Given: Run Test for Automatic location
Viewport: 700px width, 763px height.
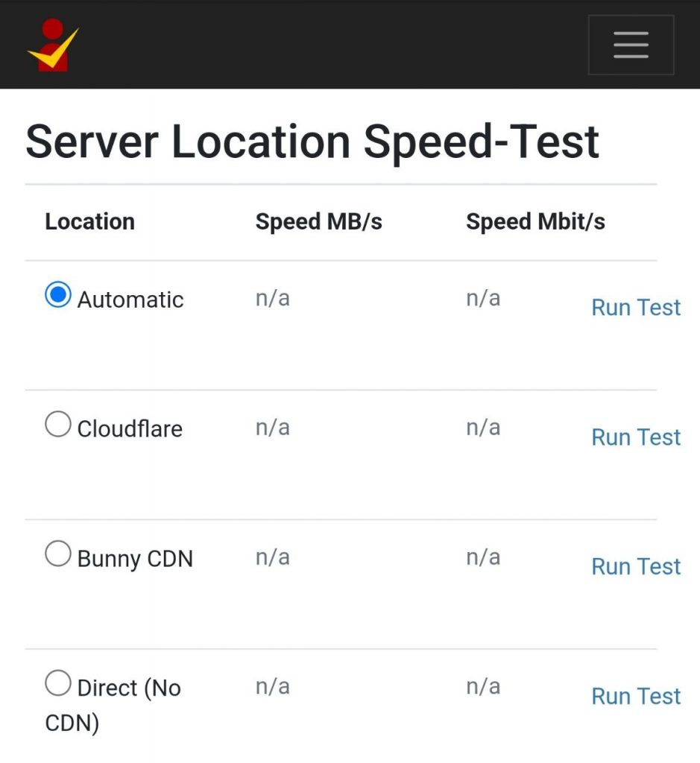Looking at the screenshot, I should [636, 308].
